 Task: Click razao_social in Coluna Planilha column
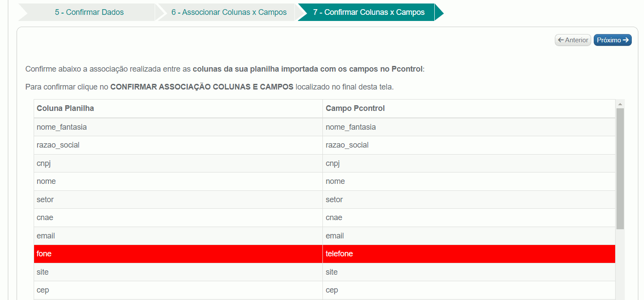pyautogui.click(x=178, y=145)
